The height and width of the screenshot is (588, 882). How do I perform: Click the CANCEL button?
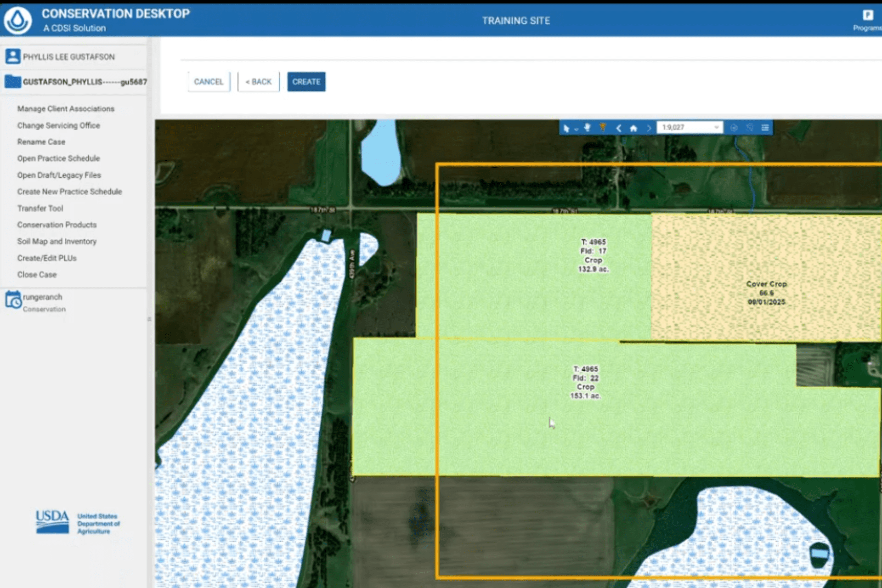pos(209,82)
